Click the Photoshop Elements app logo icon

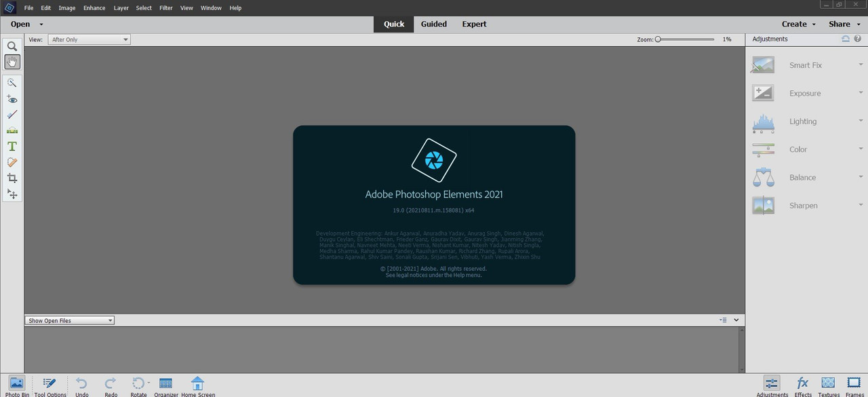(x=9, y=7)
